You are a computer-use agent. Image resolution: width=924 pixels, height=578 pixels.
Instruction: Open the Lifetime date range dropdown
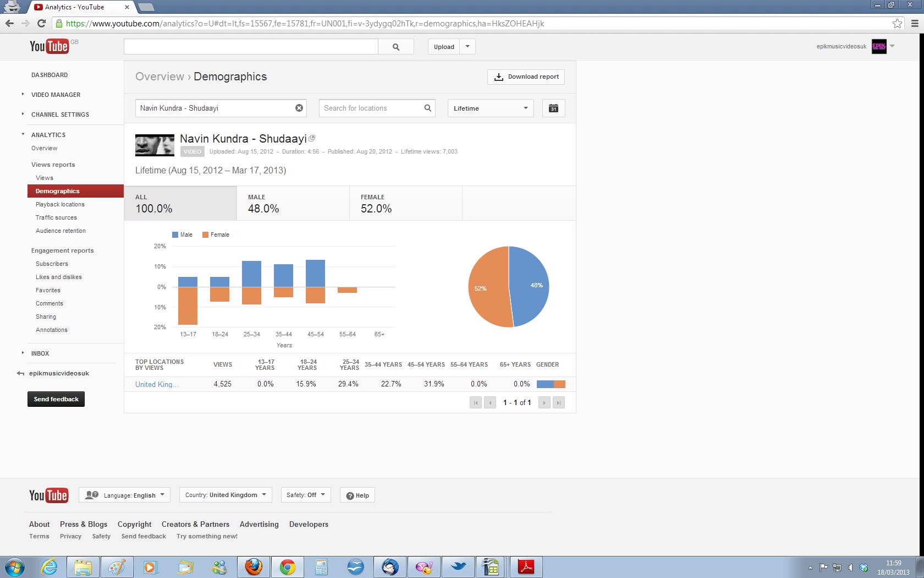(x=491, y=108)
